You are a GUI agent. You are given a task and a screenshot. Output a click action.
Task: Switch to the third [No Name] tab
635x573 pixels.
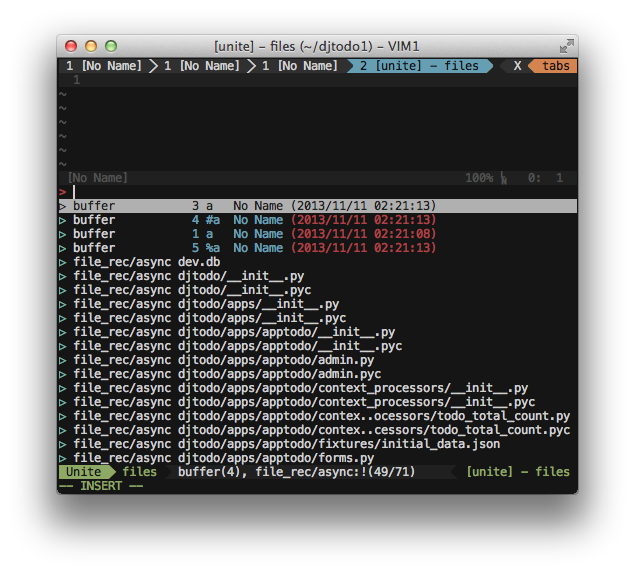[x=300, y=66]
